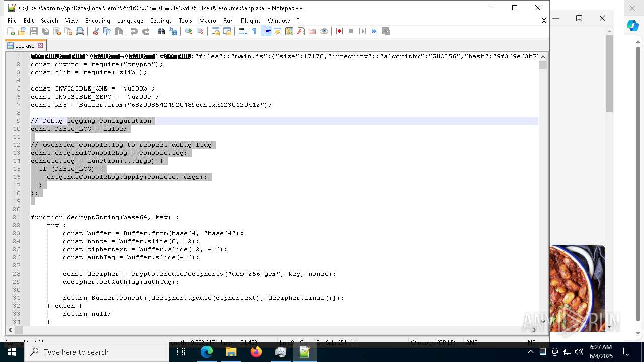Start macro recording red dot

tap(340, 31)
